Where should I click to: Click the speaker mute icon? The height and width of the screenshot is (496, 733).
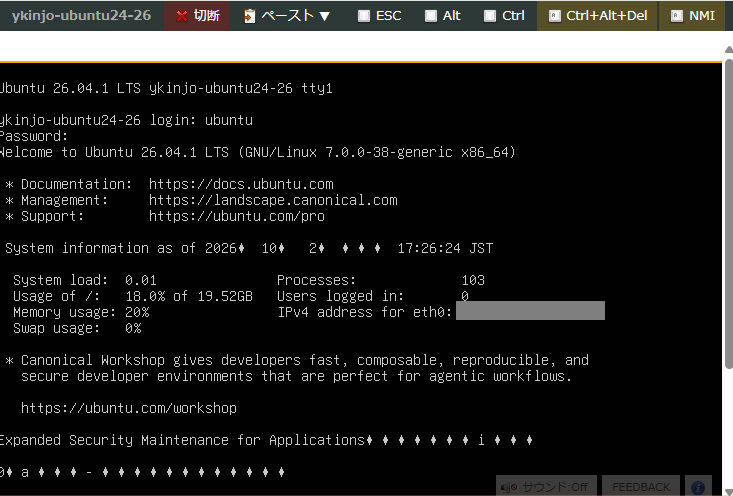[x=509, y=488]
